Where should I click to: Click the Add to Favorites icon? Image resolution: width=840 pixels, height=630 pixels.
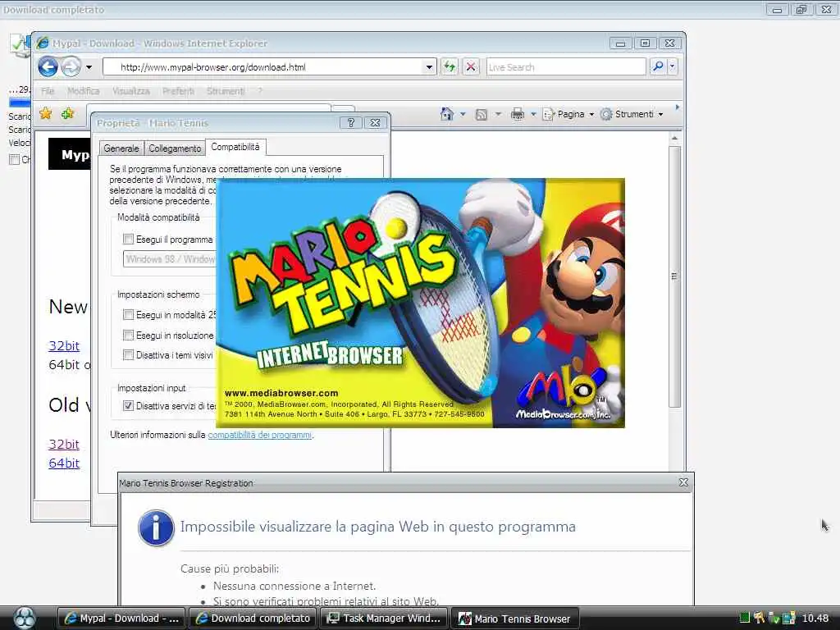[67, 113]
